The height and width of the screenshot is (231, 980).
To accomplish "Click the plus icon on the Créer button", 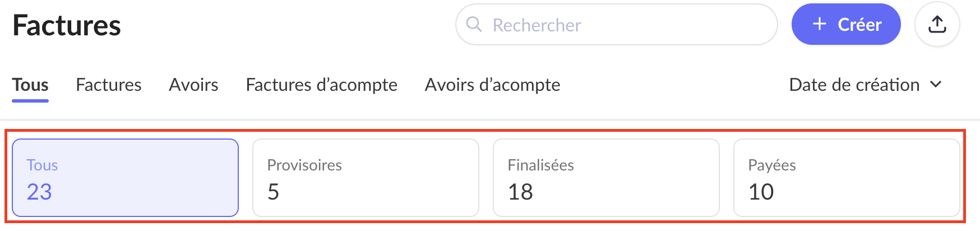I will coord(820,24).
